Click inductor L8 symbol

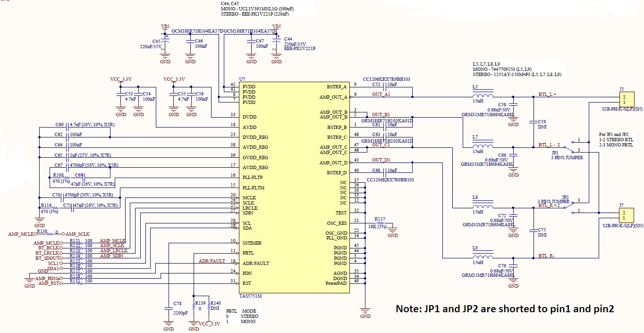(x=483, y=204)
